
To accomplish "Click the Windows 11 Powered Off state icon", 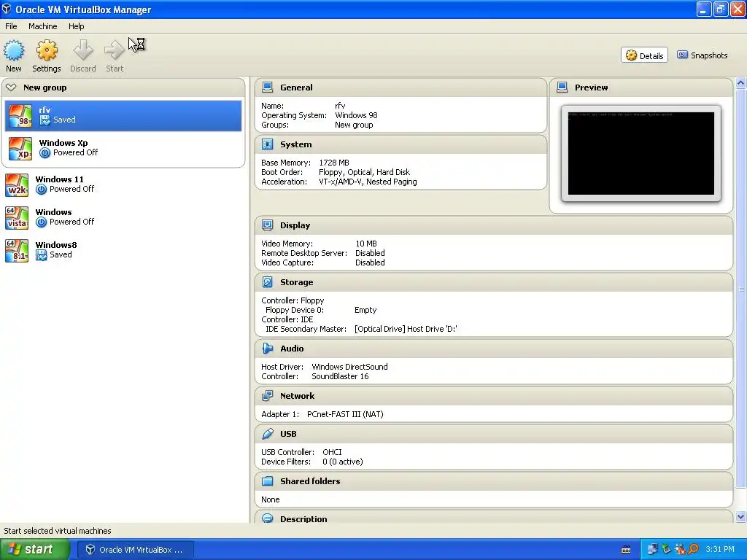I will pos(42,190).
